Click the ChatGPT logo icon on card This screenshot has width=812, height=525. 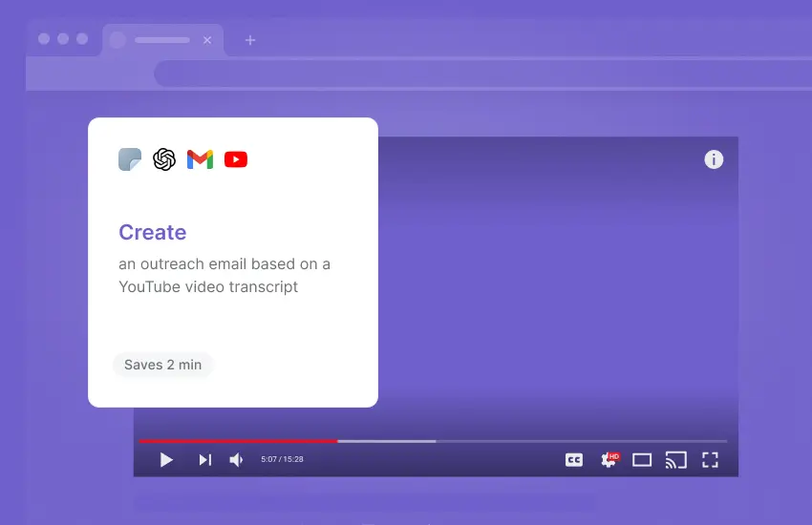tap(164, 159)
